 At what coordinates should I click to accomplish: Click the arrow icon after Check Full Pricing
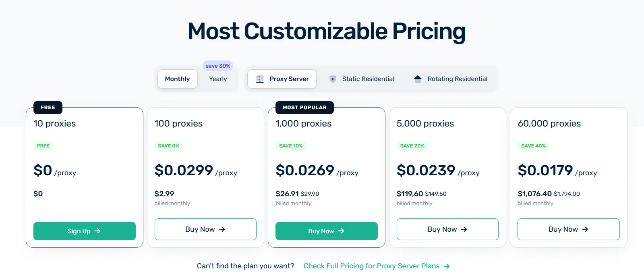tap(446, 266)
